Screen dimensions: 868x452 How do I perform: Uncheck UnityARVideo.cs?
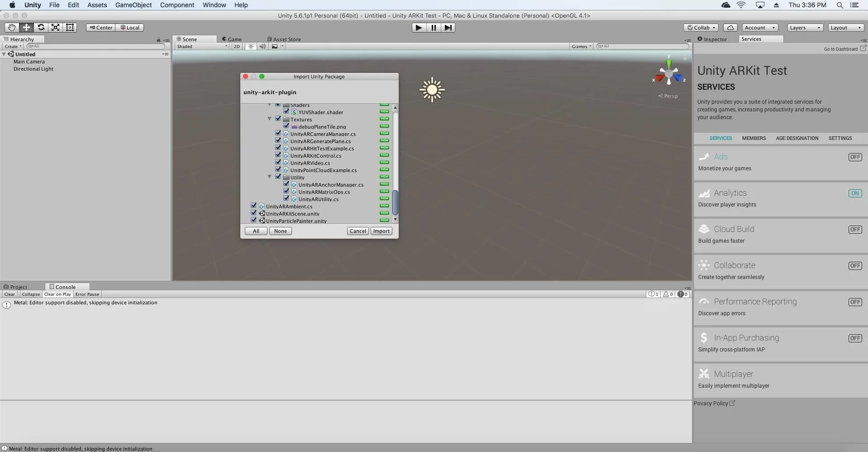(x=278, y=162)
